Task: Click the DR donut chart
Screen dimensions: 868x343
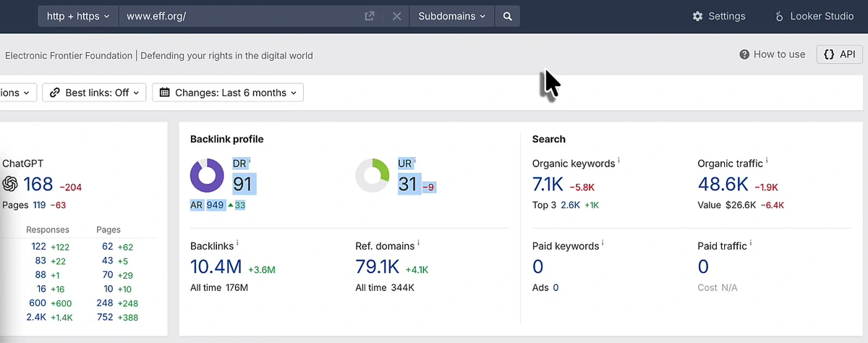Action: 208,176
